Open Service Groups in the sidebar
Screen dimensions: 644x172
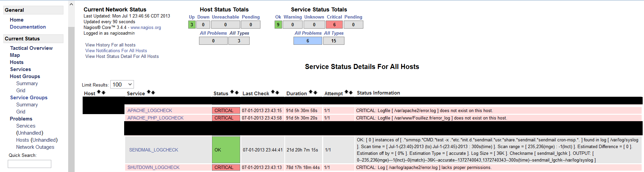[x=29, y=98]
